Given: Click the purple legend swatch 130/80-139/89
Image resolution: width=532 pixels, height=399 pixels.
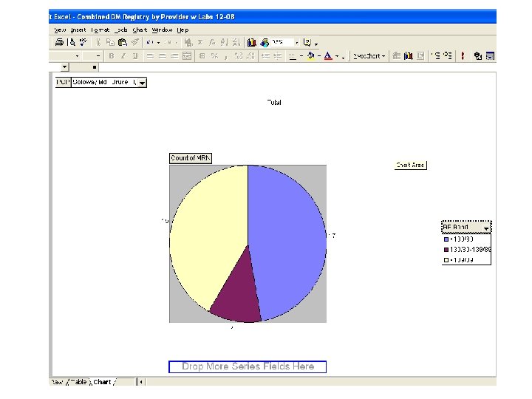Looking at the screenshot, I should (x=446, y=250).
